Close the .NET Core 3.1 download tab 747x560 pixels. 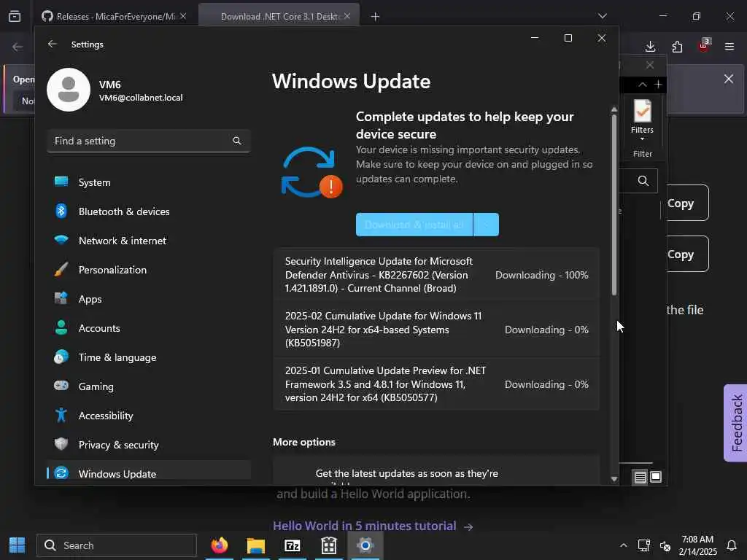347,16
